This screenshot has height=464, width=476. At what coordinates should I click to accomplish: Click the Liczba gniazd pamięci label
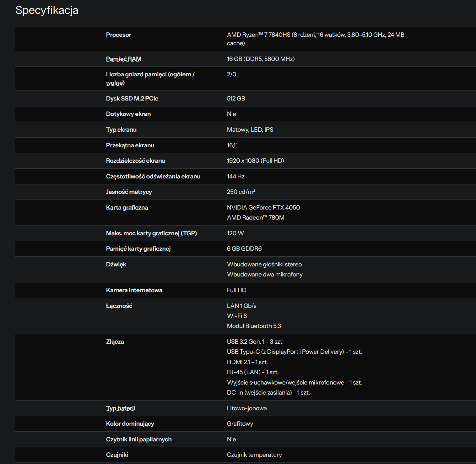[150, 79]
